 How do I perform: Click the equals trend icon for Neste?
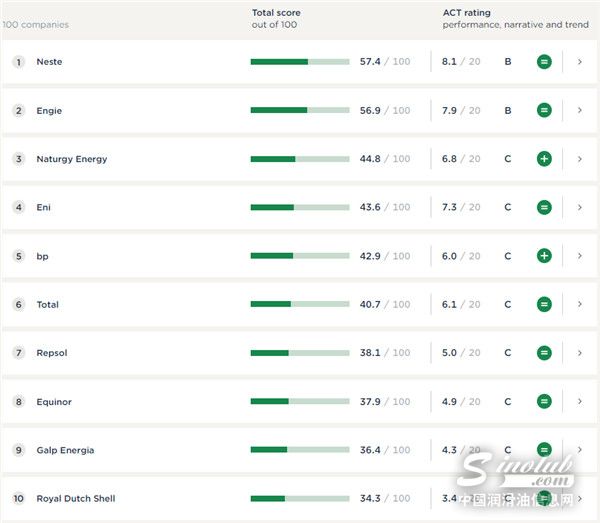tap(544, 62)
